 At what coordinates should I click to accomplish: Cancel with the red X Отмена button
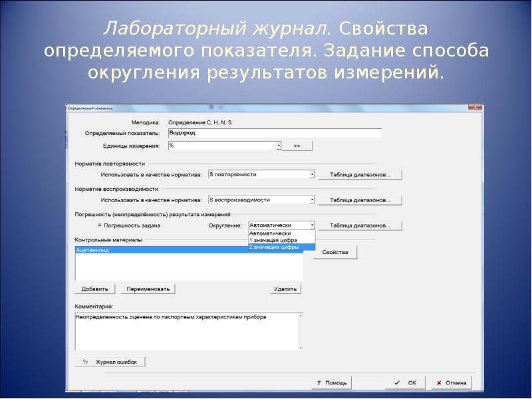point(451,383)
